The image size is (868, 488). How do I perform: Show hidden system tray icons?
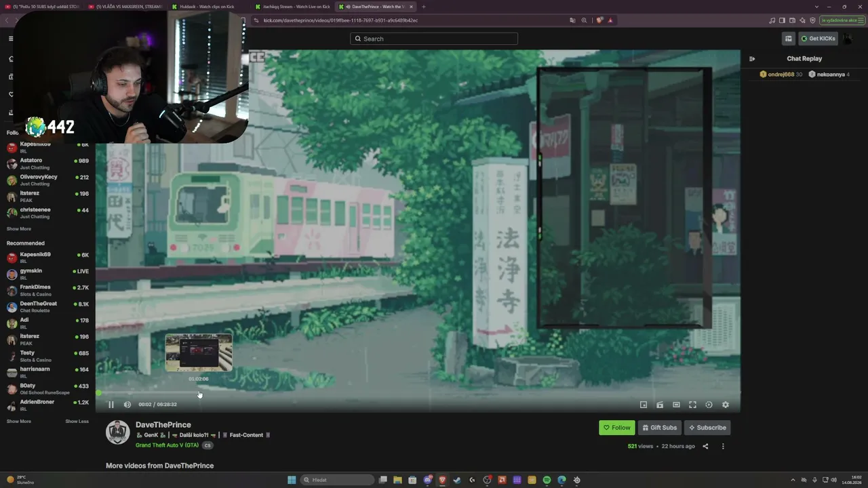pos(793,480)
